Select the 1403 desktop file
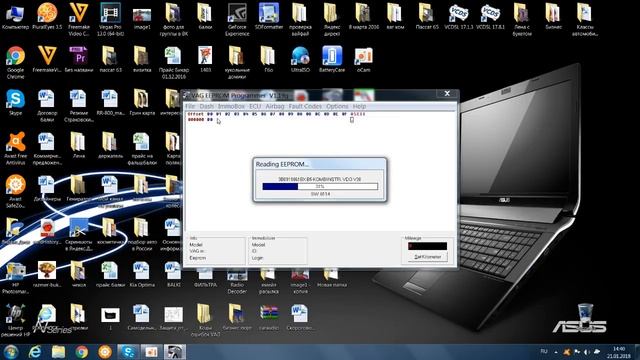 pyautogui.click(x=205, y=59)
